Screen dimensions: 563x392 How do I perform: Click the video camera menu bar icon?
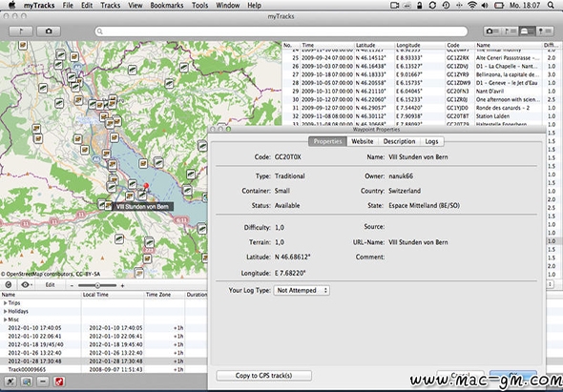[x=395, y=5]
